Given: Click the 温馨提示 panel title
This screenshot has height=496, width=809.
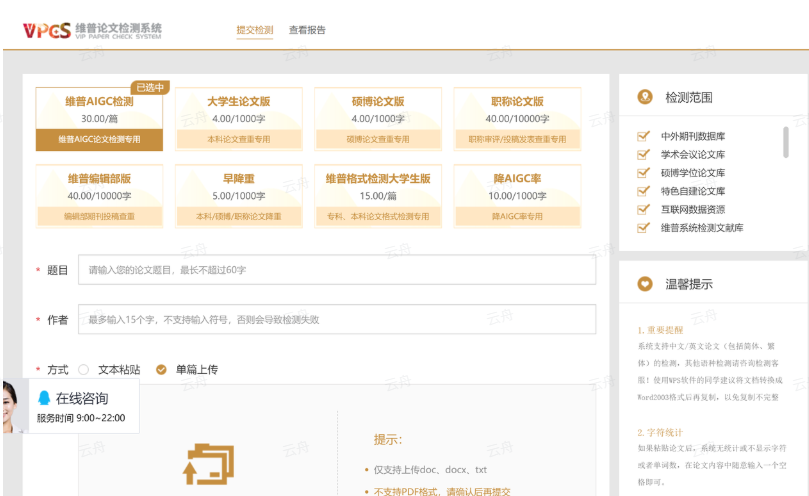Looking at the screenshot, I should click(689, 284).
